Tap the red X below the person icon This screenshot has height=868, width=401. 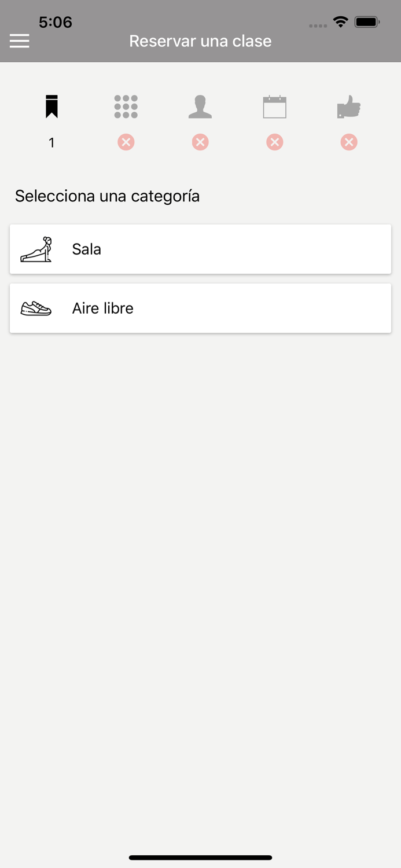(x=200, y=142)
